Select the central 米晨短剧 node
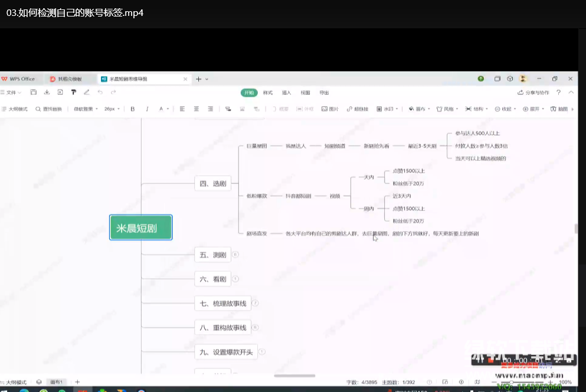Screen dimensions: 586x392 [140, 228]
